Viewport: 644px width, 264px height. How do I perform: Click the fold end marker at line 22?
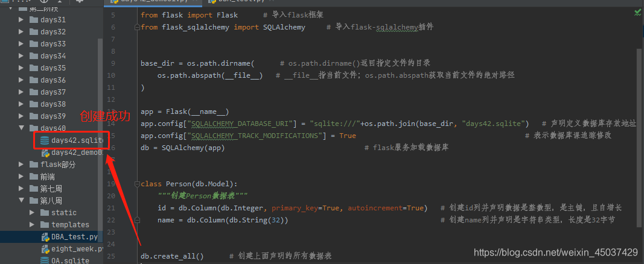137,220
